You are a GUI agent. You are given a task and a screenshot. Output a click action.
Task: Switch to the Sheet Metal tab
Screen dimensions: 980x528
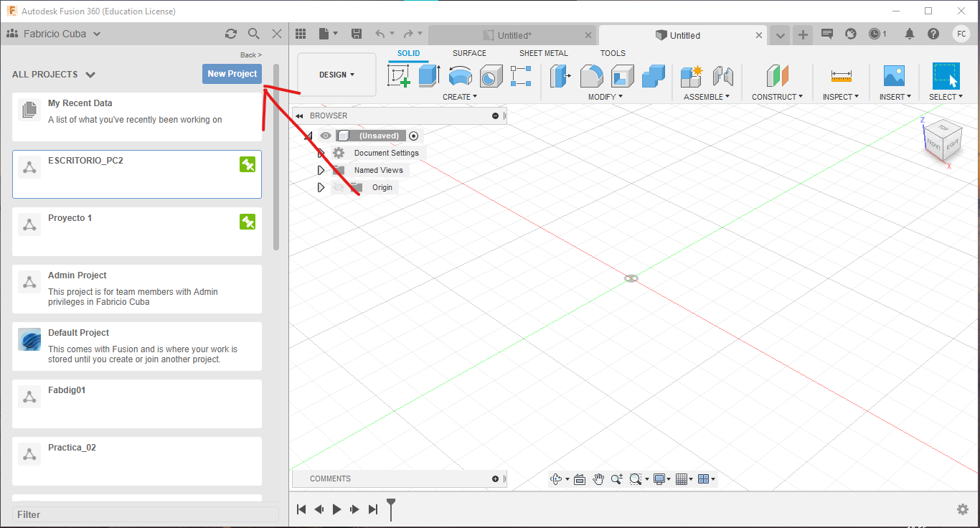point(544,53)
